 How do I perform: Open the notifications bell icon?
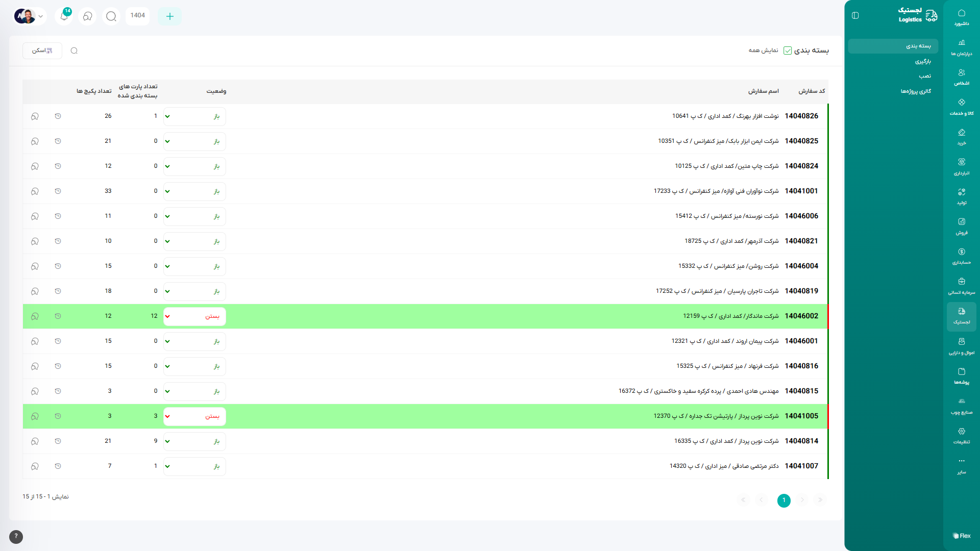click(64, 16)
